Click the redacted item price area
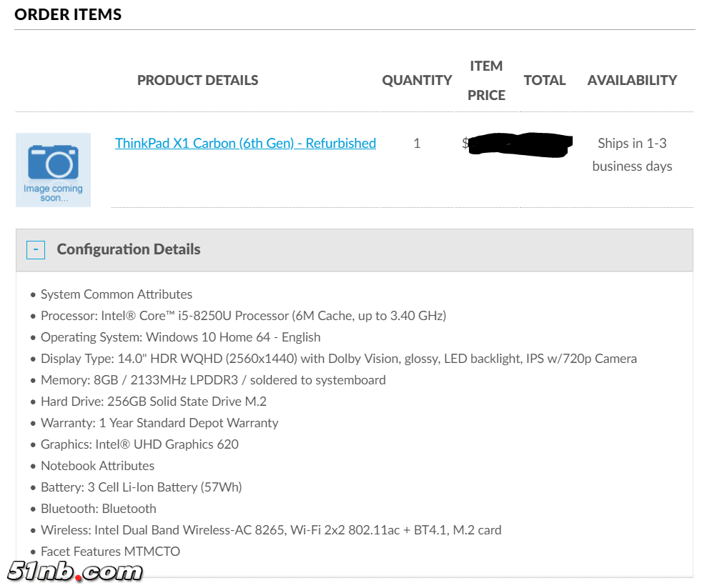The width and height of the screenshot is (727, 588). (x=518, y=144)
